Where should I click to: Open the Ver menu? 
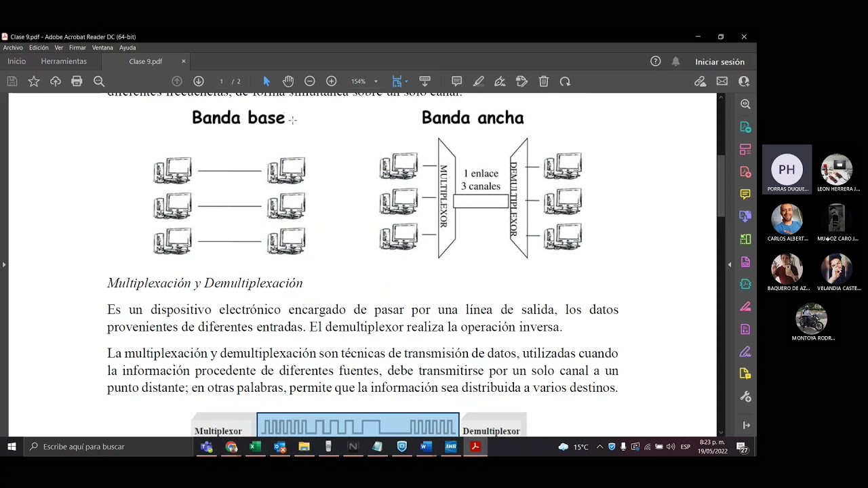[59, 47]
